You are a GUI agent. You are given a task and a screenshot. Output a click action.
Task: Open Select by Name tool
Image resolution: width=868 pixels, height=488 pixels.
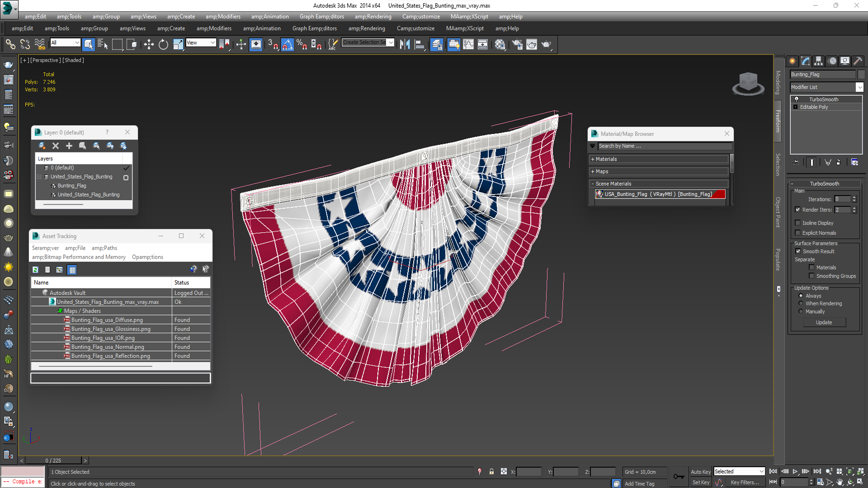[x=103, y=44]
